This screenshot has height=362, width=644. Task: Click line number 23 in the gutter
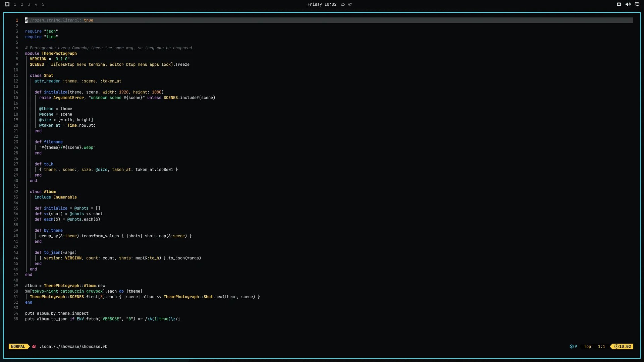click(x=16, y=142)
